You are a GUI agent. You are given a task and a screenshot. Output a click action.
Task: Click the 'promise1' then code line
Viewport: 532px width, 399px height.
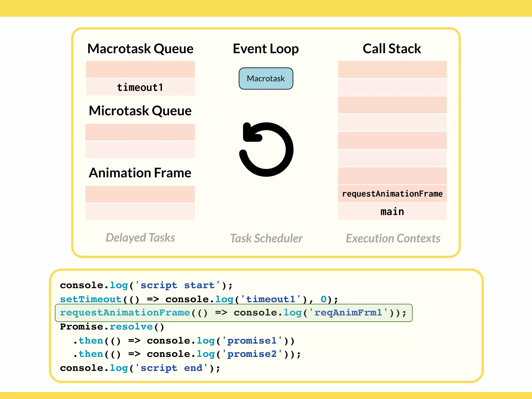[184, 341]
